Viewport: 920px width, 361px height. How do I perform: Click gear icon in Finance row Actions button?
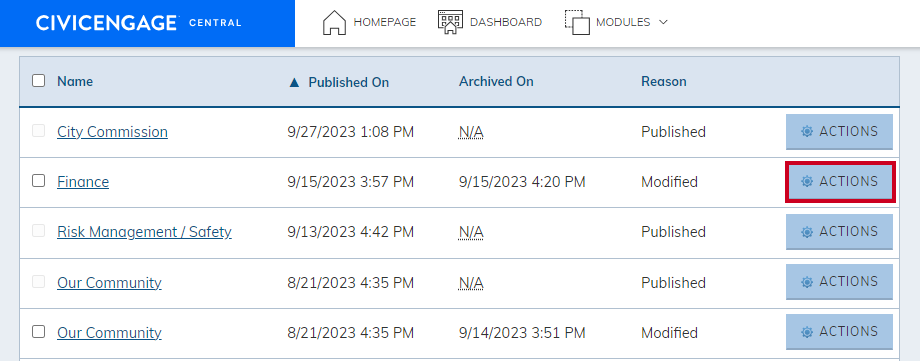pyautogui.click(x=807, y=182)
